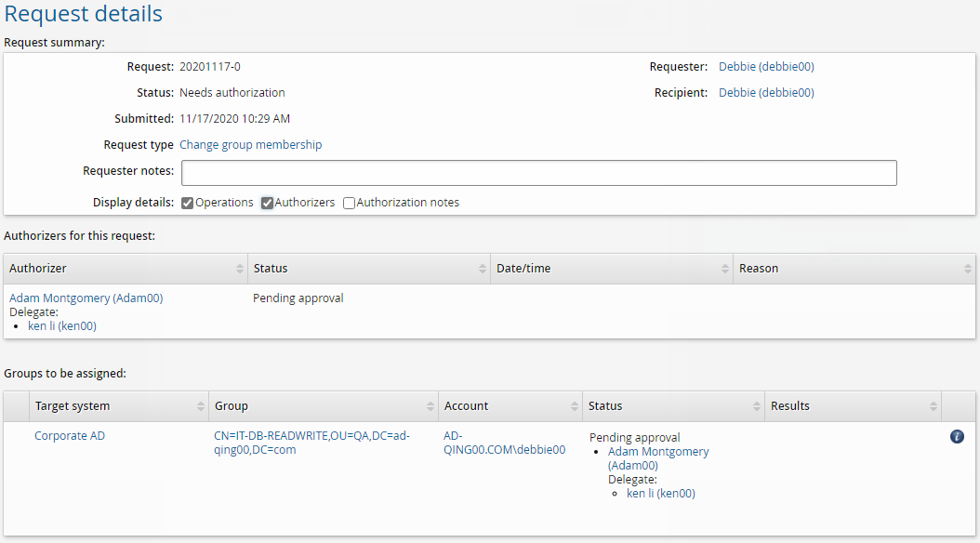Open the AD-QING00.COM\debbie00 account link
The height and width of the screenshot is (543, 980).
(x=504, y=443)
